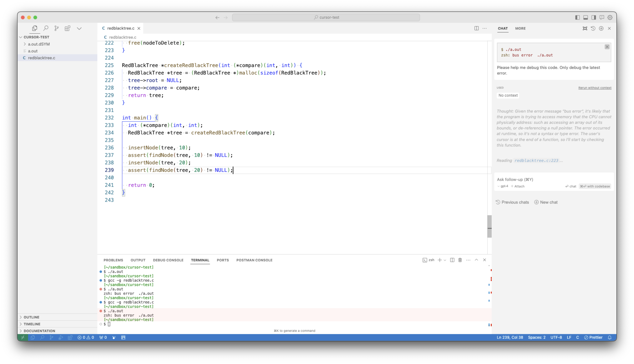Switch to the PORTS panel tab

(x=223, y=260)
